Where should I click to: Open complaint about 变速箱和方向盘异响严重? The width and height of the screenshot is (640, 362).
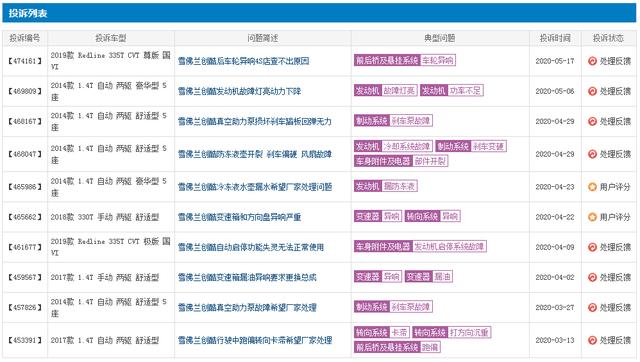click(x=239, y=217)
